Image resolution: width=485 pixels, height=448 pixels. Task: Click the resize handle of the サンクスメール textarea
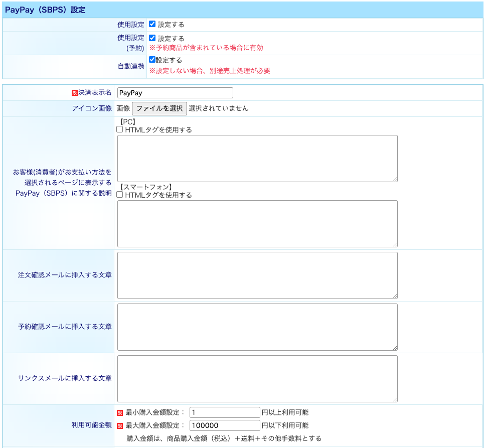[395, 400]
